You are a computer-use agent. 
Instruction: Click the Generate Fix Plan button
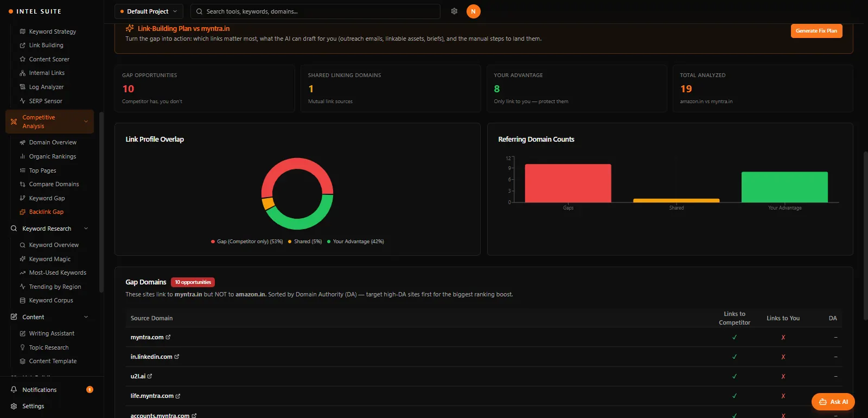816,31
